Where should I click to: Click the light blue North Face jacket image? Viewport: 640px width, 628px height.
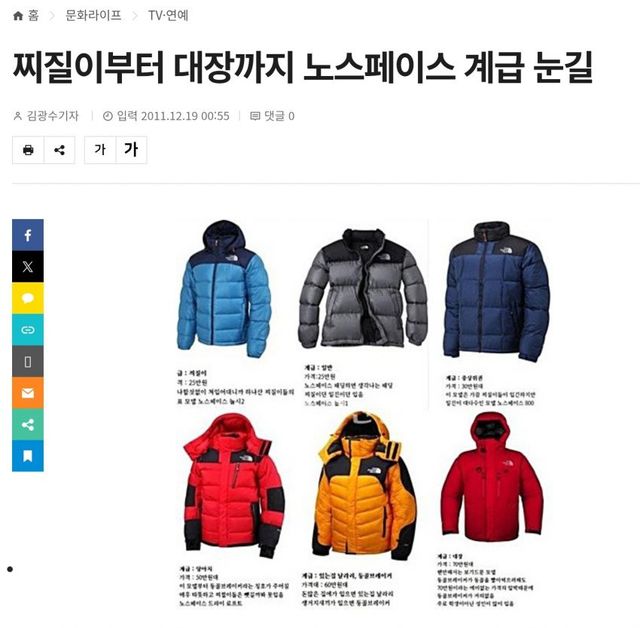224,288
